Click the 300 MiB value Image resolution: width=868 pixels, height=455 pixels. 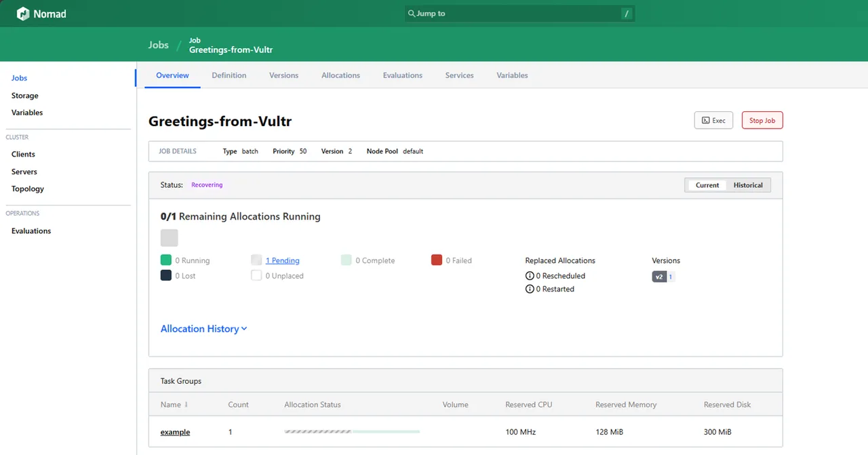click(x=717, y=432)
